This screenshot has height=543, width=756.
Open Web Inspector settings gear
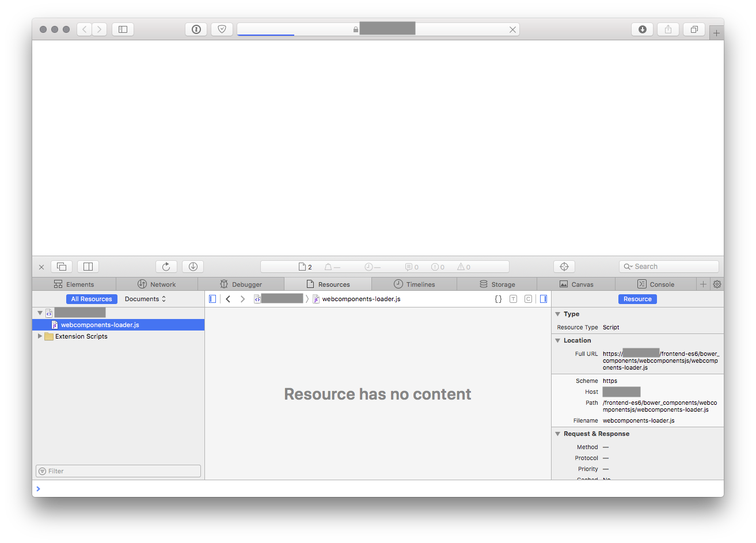tap(717, 284)
